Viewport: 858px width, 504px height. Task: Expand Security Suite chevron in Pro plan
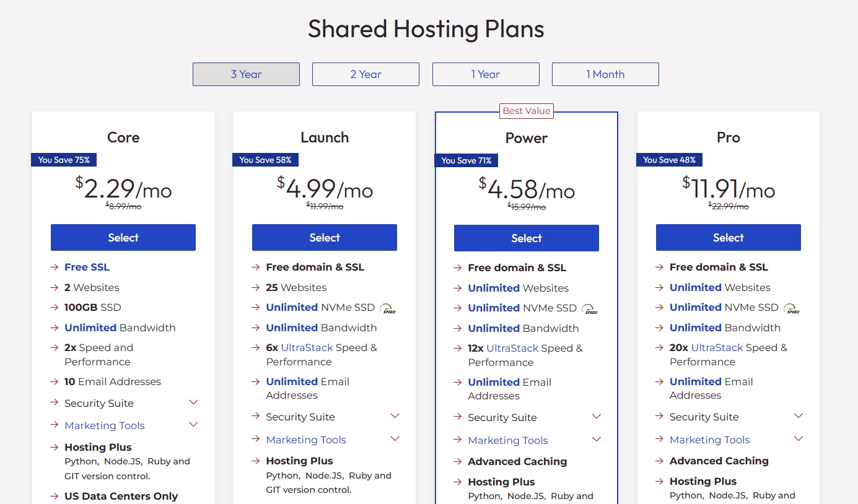click(799, 416)
